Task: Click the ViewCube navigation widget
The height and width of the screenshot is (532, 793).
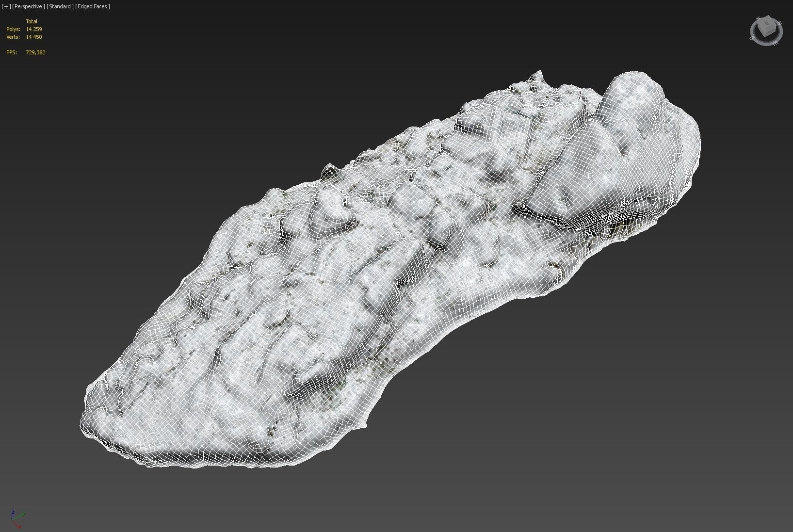Action: tap(766, 30)
